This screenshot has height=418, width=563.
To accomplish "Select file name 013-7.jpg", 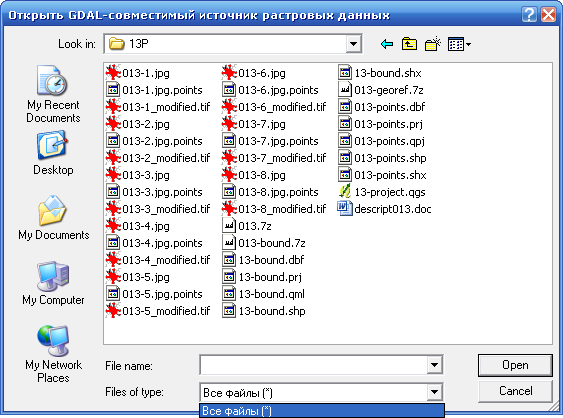I will tap(262, 124).
